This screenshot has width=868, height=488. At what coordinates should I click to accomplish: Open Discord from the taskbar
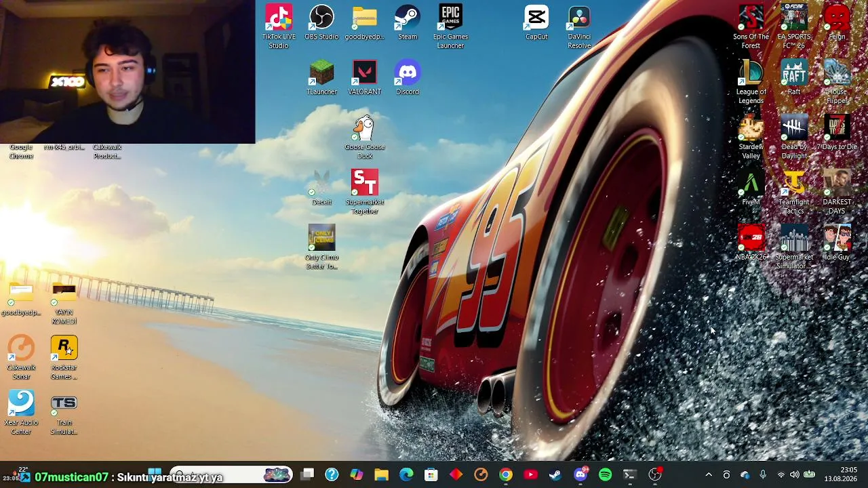point(580,475)
